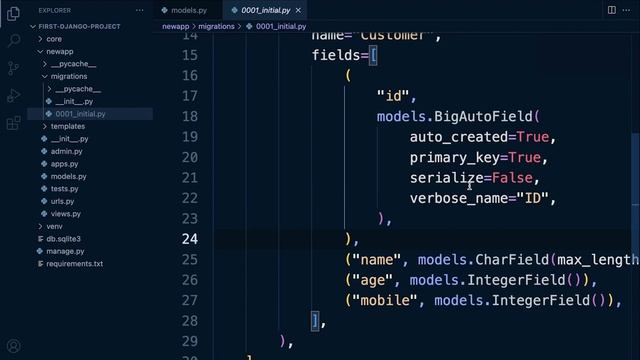
Task: Open the Search activity bar icon
Action: coord(13,40)
